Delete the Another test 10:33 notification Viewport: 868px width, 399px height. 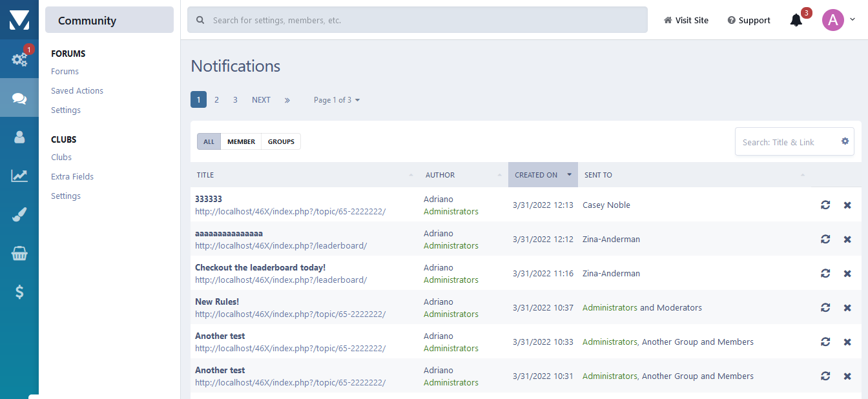(x=847, y=342)
